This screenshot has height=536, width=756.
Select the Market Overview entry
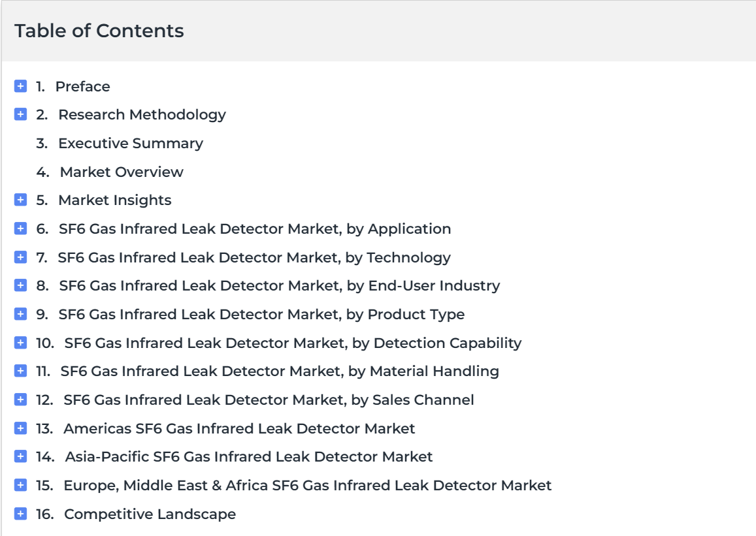tap(122, 172)
